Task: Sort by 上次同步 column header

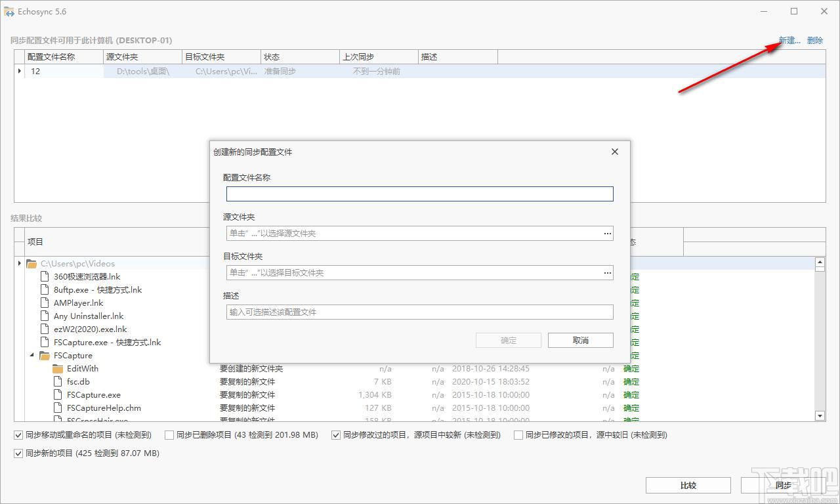Action: pyautogui.click(x=379, y=57)
